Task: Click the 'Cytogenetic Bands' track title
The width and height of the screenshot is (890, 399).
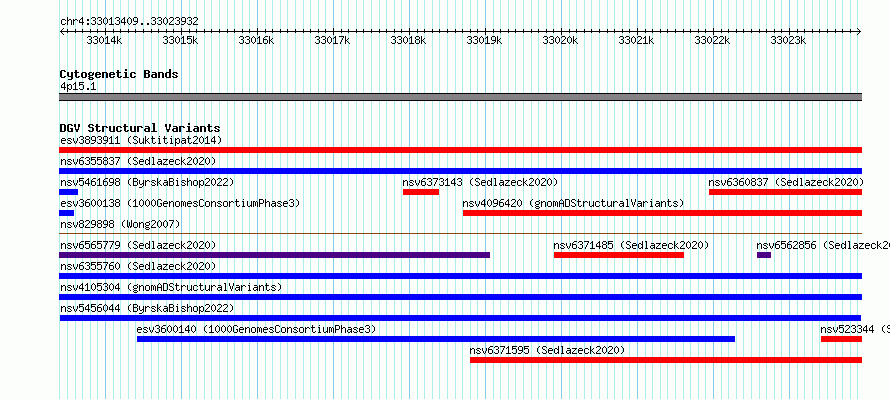Action: 119,74
